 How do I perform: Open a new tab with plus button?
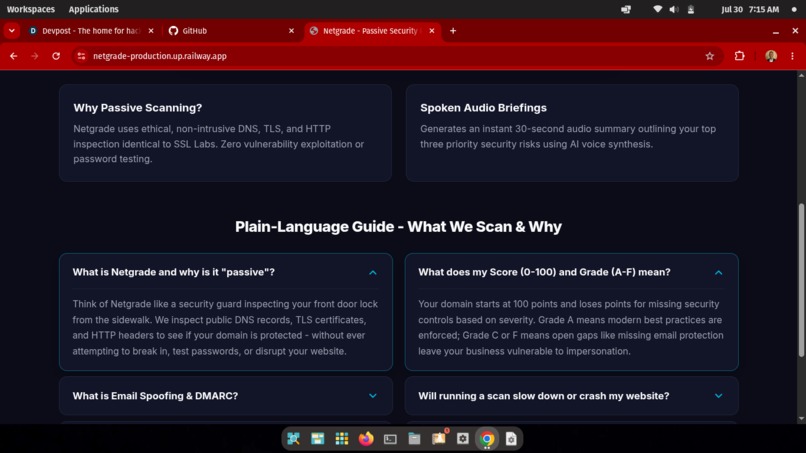453,31
